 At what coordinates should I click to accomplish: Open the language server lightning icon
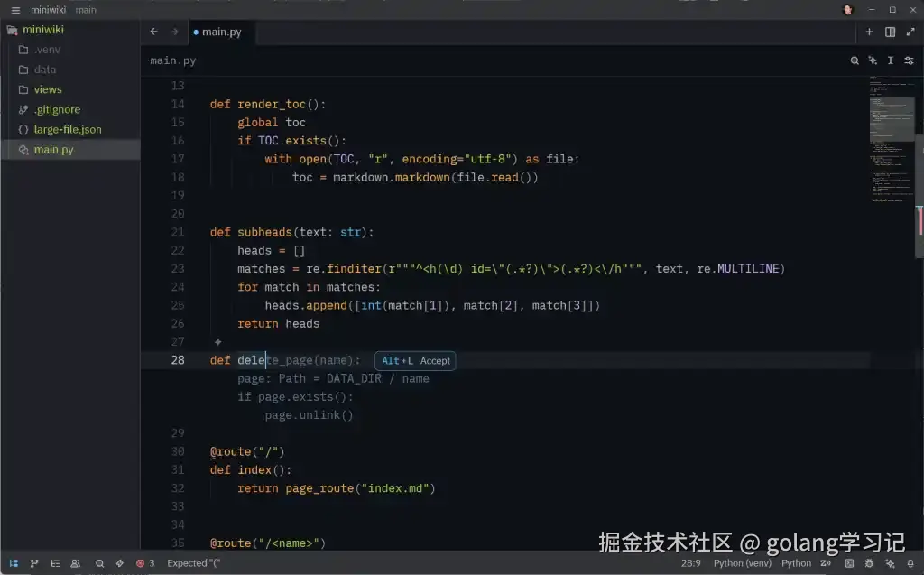pyautogui.click(x=120, y=563)
